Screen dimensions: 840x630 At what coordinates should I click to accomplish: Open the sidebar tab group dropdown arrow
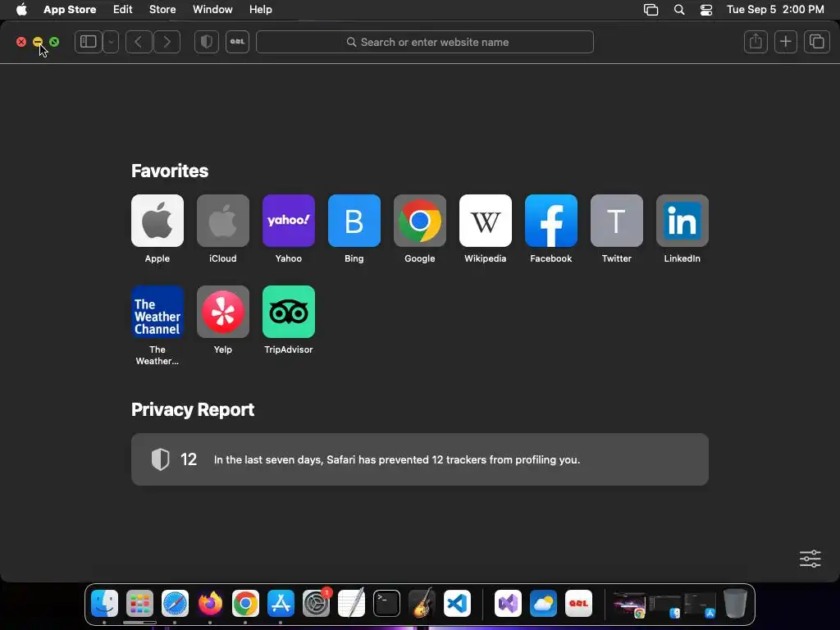point(111,42)
